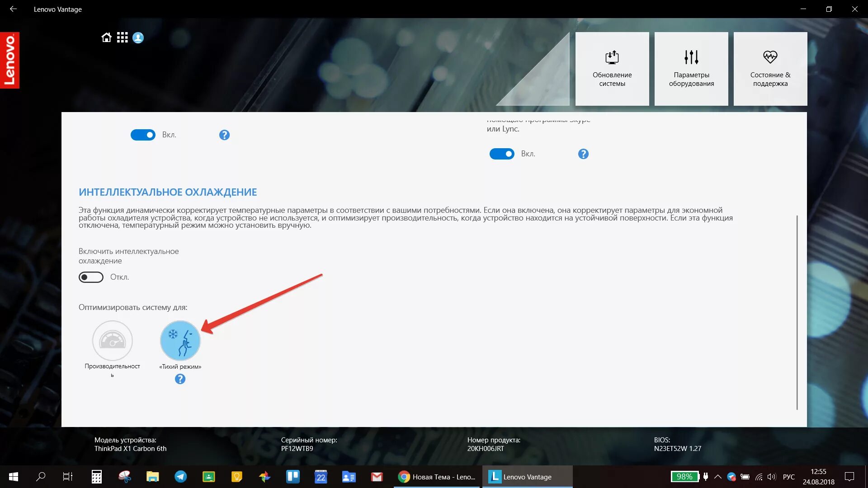Screen dimensions: 868x488
Task: Click the serial number PF12WTB9
Action: (x=297, y=449)
